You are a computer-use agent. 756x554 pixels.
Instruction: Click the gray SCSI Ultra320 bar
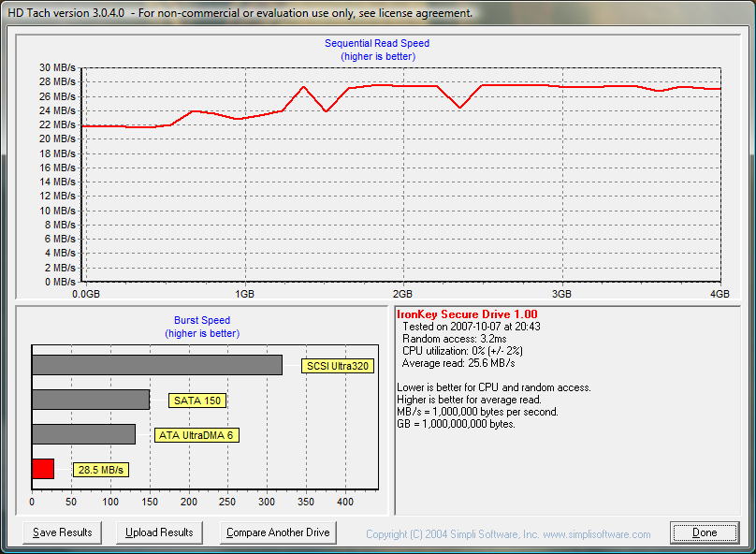pyautogui.click(x=156, y=365)
